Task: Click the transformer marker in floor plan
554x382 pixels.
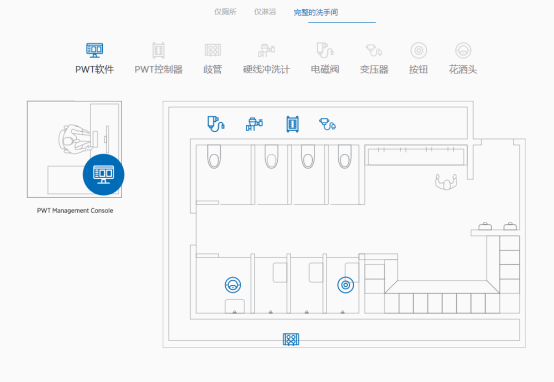Action: (x=328, y=124)
